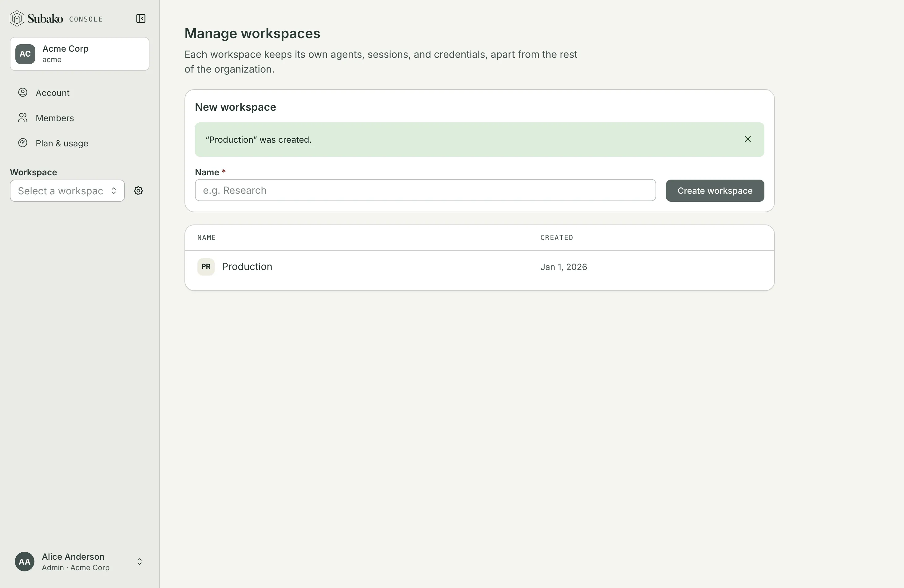Dismiss the "Production" was created banner
Viewport: 904px width, 588px height.
(x=747, y=139)
